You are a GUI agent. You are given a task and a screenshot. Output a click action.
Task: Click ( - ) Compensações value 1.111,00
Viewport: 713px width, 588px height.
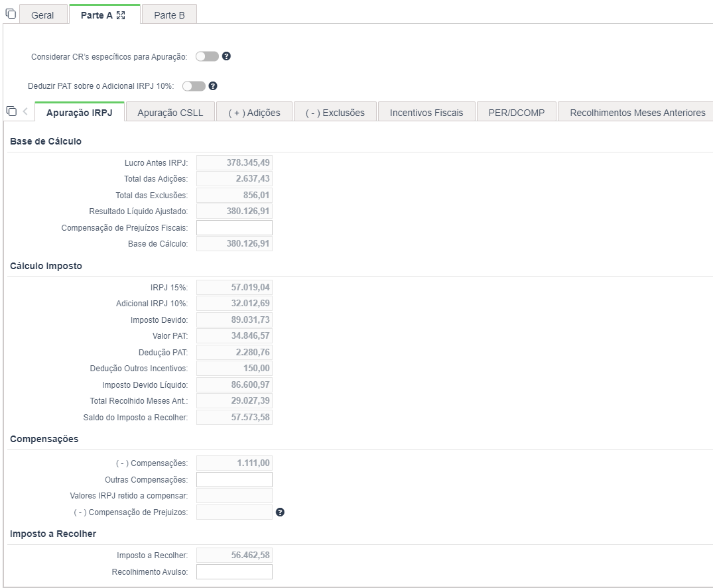pos(234,463)
